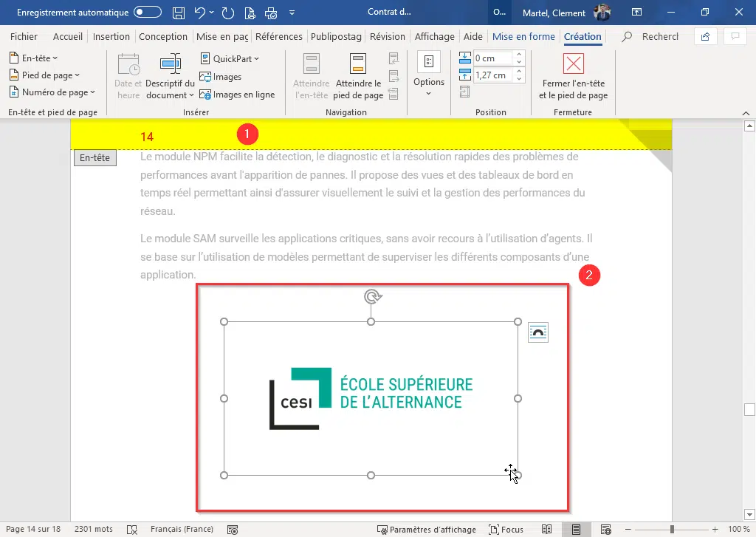
Task: Go to footer with Atteindre le pied de page
Action: tap(358, 77)
